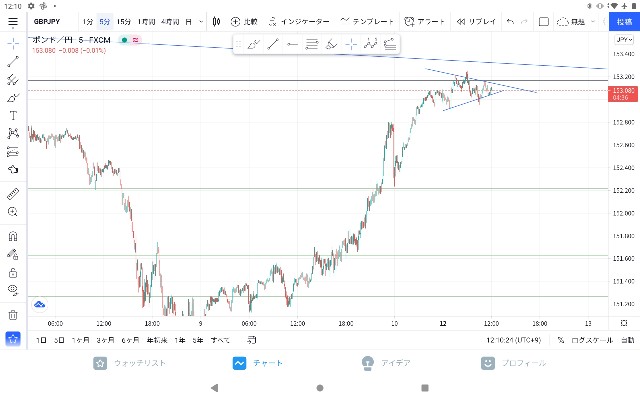Screen dimensions: 640x400
Task: Open インジケーター indicators menu
Action: pyautogui.click(x=299, y=22)
